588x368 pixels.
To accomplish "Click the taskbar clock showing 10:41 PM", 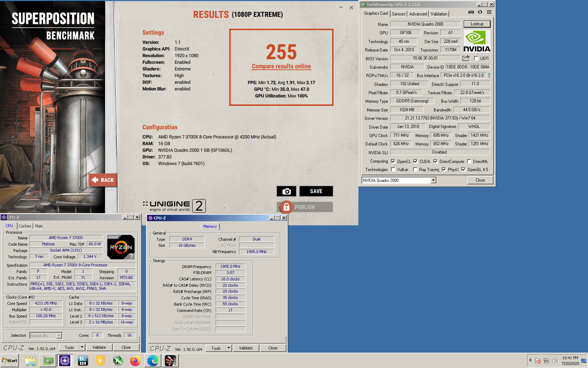I will point(570,361).
